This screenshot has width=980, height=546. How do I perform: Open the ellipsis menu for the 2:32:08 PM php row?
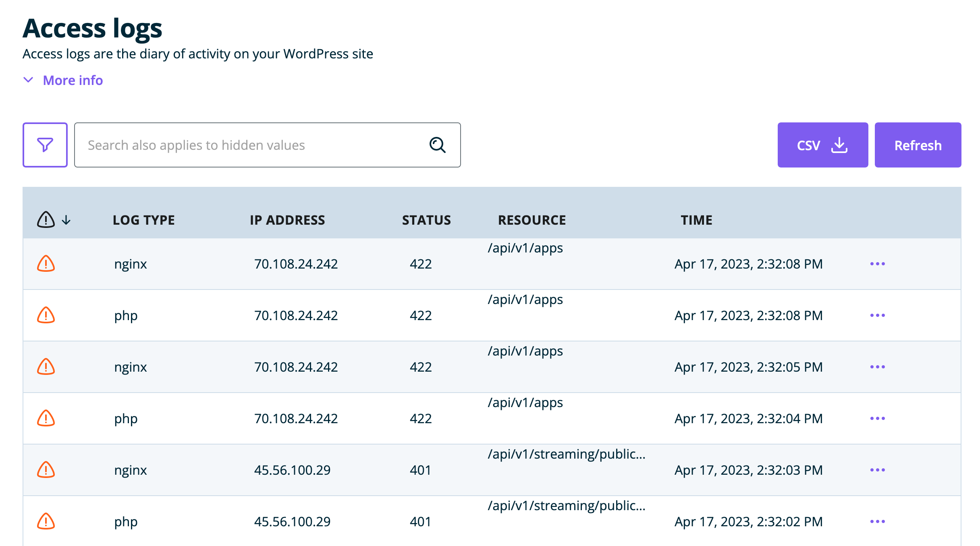pyautogui.click(x=878, y=316)
